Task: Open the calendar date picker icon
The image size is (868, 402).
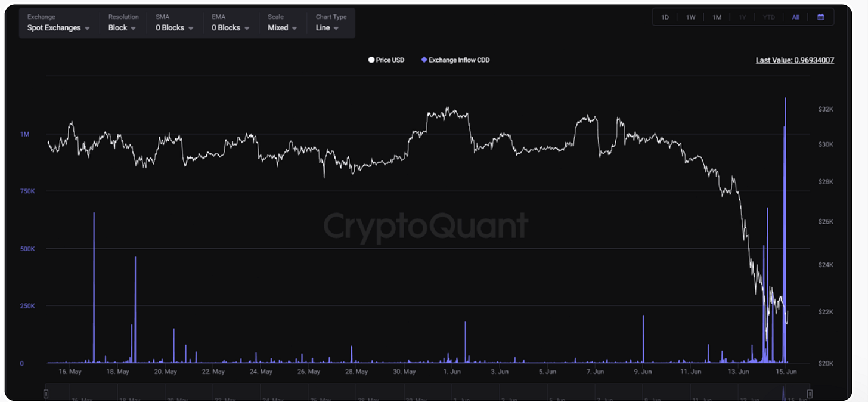Action: pos(821,17)
